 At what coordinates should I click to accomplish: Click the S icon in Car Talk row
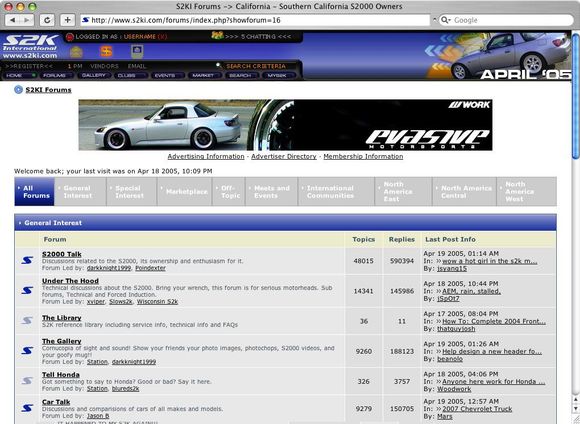pyautogui.click(x=27, y=408)
